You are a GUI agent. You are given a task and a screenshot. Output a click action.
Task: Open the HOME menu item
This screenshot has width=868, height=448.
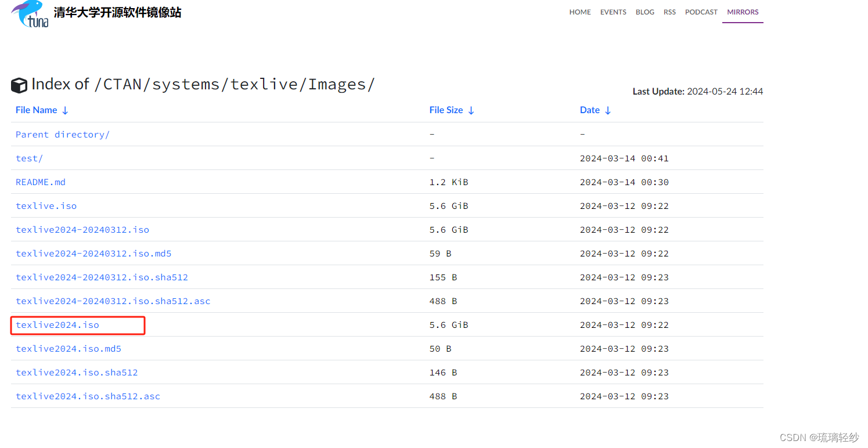pyautogui.click(x=580, y=12)
